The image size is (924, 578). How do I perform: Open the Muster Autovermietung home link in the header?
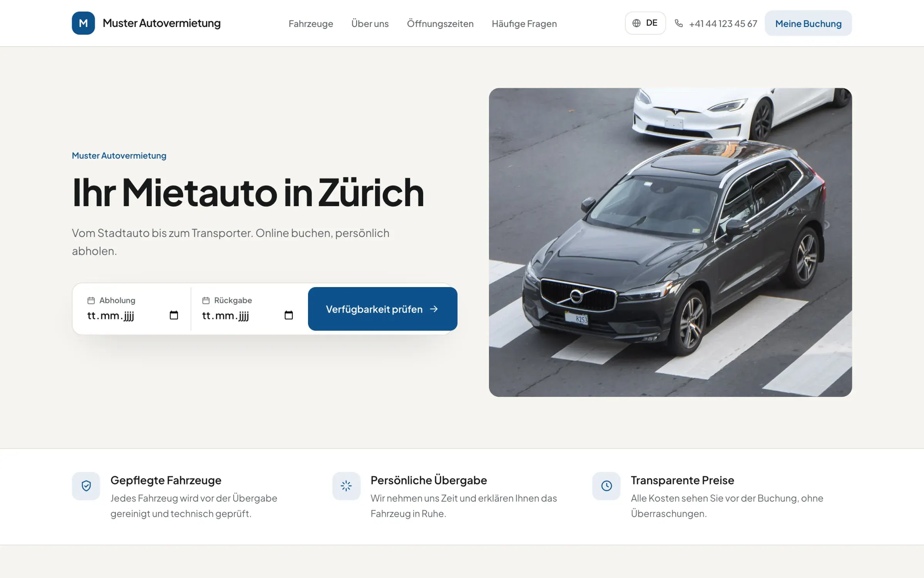[146, 23]
